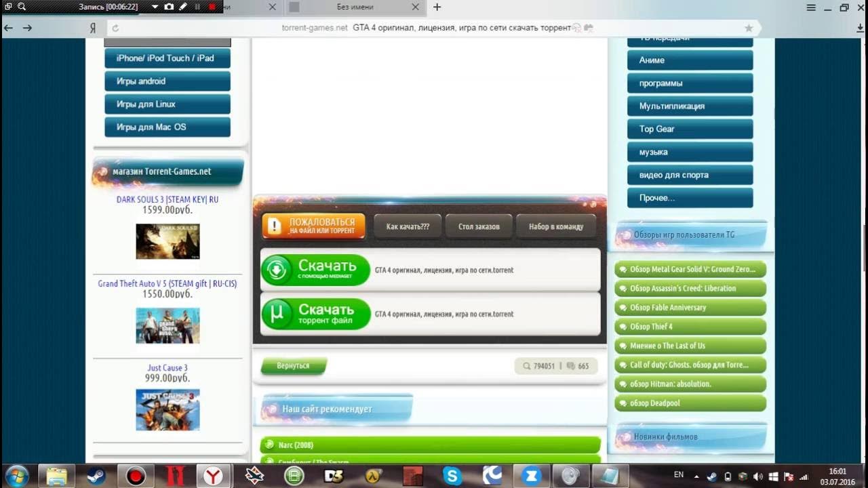Click the volume speaker icon in tray
Screen dimensions: 868x488
(757, 476)
